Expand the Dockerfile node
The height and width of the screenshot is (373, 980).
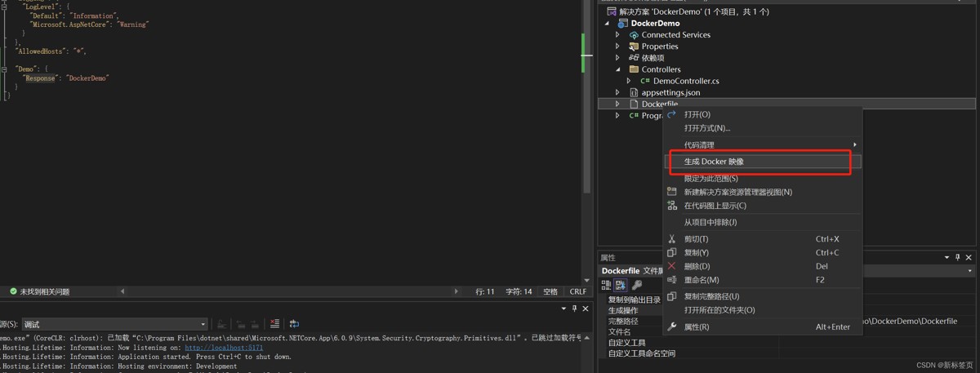coord(618,104)
